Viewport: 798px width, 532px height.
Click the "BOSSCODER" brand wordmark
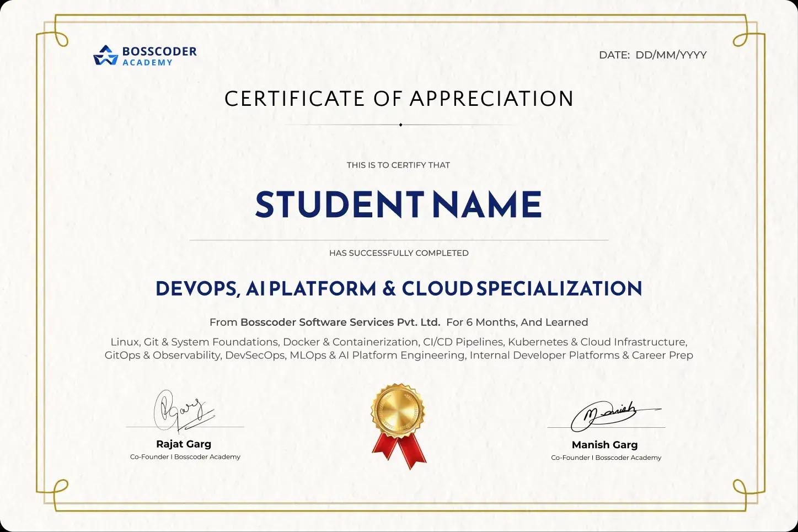pos(159,51)
